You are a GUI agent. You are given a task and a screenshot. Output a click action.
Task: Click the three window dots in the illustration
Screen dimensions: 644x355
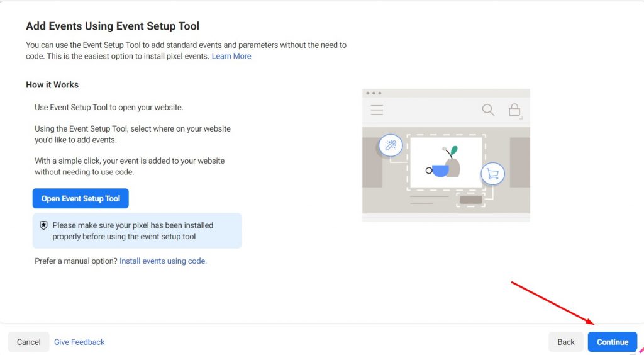(x=374, y=93)
